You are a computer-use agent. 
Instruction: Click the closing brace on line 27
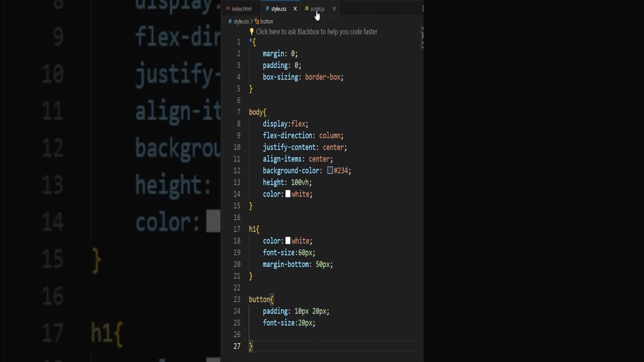251,346
